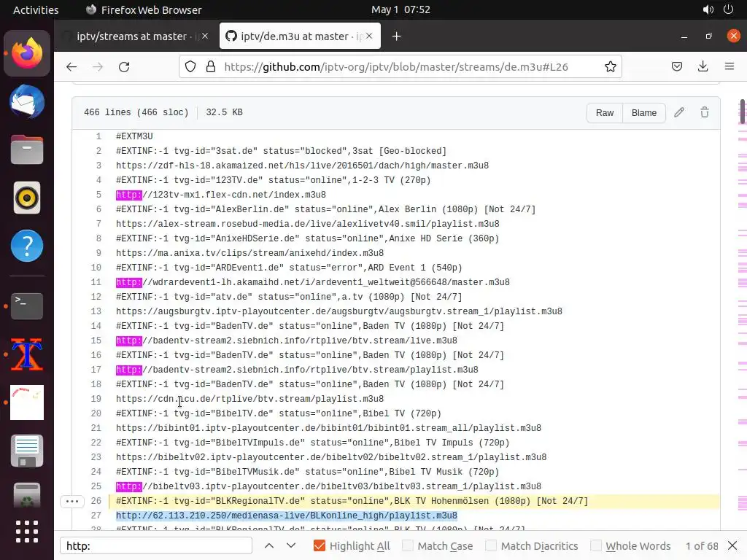Select line number 1
747x560 pixels.
click(98, 136)
